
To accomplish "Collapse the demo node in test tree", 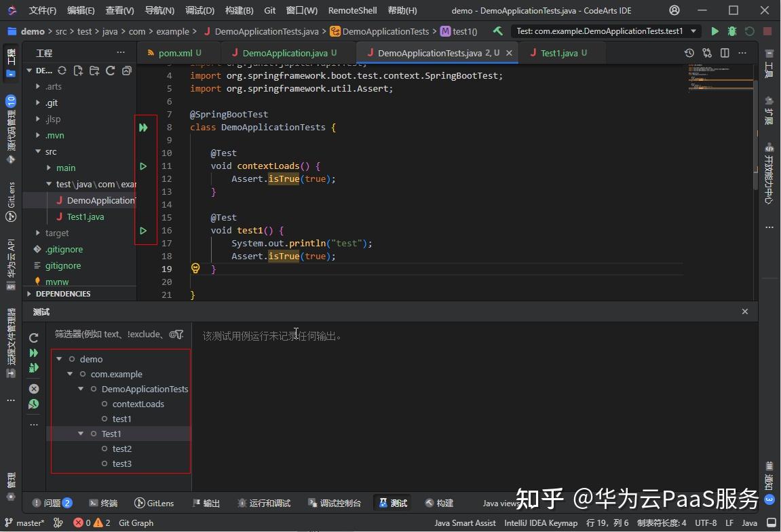I will click(x=59, y=359).
